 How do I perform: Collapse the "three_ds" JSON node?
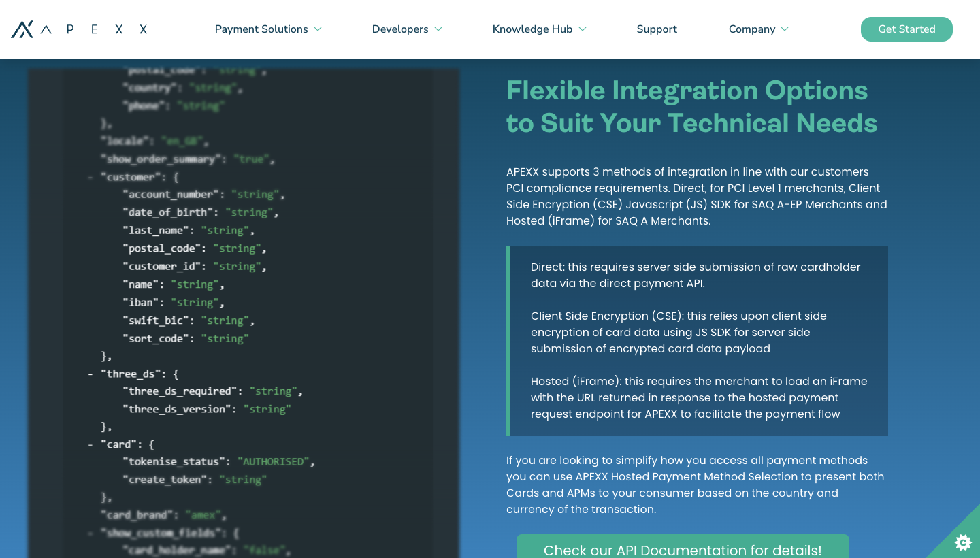click(x=91, y=374)
